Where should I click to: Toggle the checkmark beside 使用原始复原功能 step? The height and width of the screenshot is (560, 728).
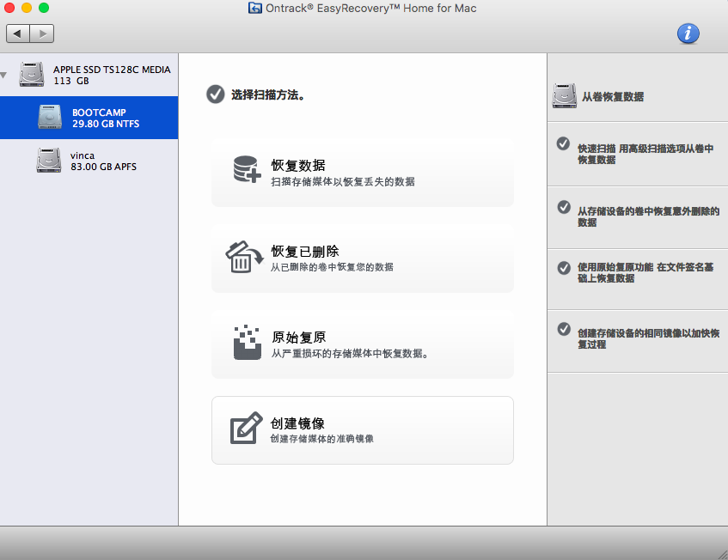tap(564, 269)
